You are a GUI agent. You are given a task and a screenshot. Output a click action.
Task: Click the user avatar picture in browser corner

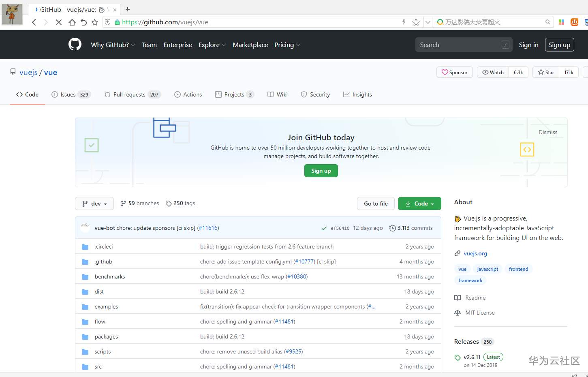12,14
